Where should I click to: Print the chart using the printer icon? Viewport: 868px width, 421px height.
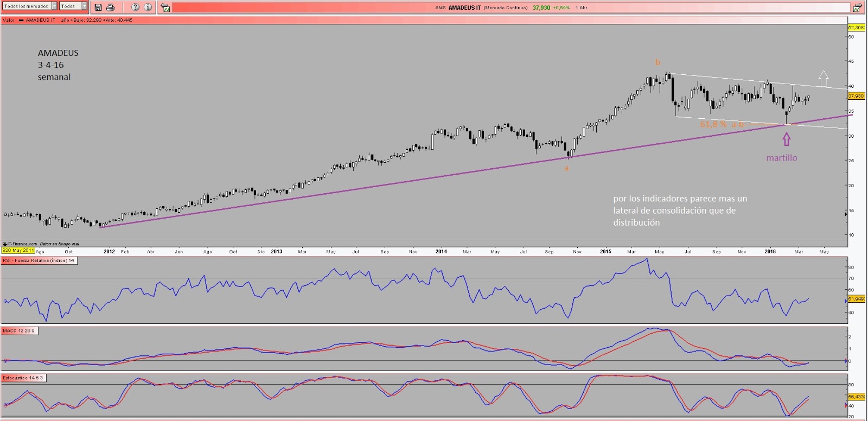click(111, 7)
